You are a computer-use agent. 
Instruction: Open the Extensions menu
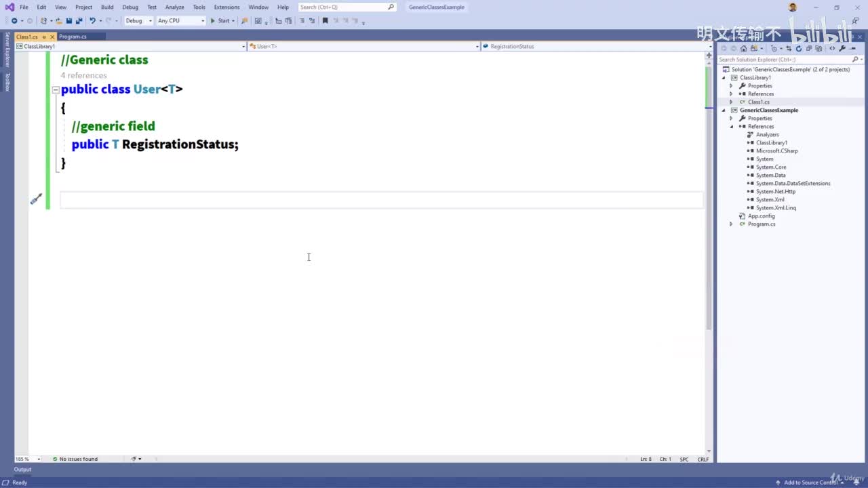(x=226, y=7)
